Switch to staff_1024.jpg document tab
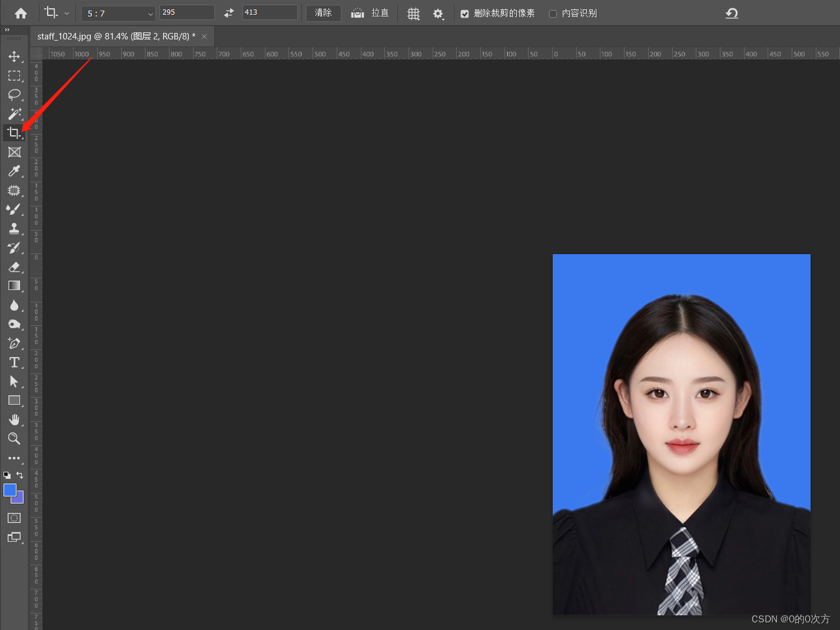This screenshot has height=630, width=840. click(117, 36)
